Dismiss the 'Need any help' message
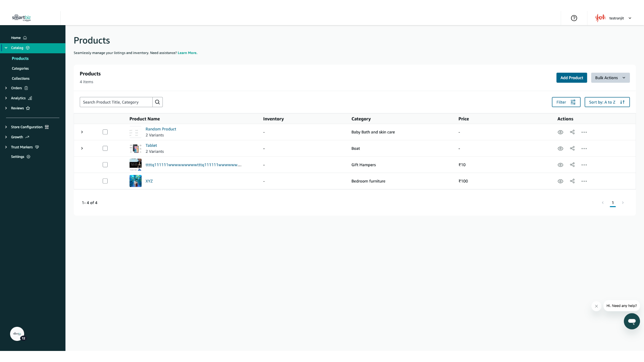 click(596, 306)
